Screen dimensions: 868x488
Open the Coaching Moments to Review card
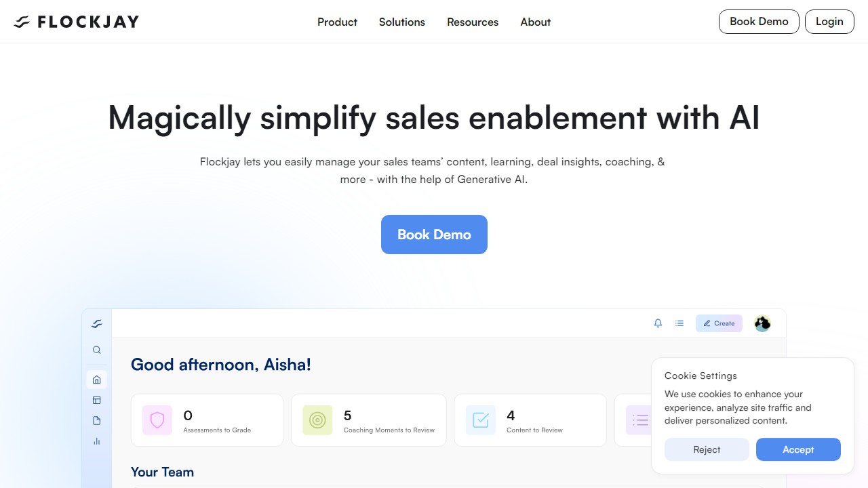click(x=369, y=420)
